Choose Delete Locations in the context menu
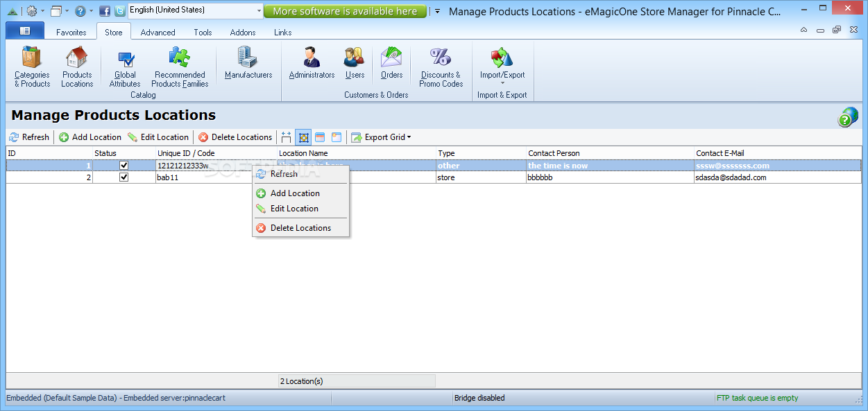 pos(300,228)
